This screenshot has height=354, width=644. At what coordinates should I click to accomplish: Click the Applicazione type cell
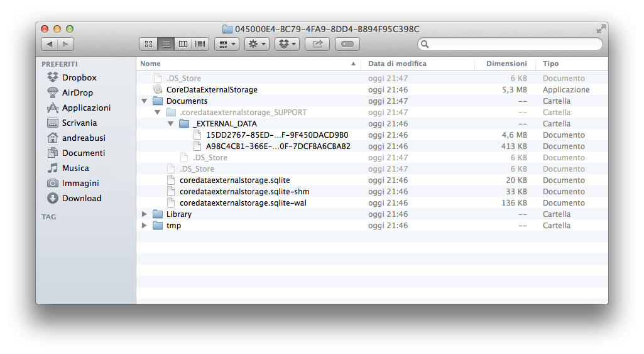click(566, 90)
